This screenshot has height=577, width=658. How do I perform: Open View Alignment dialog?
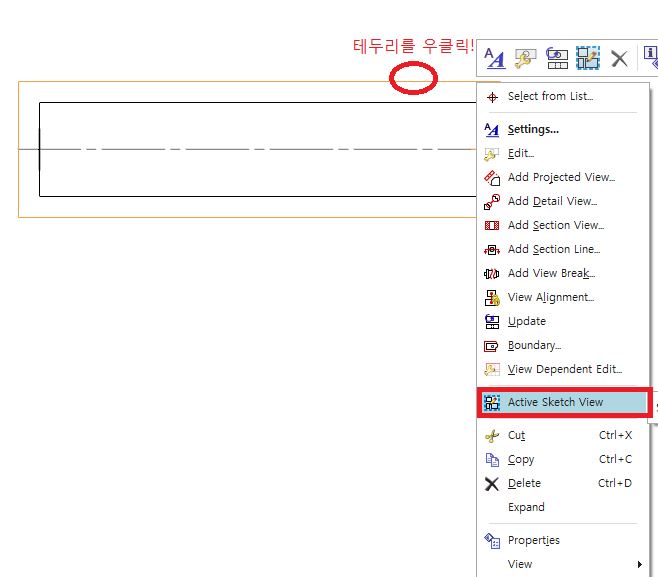pyautogui.click(x=550, y=297)
